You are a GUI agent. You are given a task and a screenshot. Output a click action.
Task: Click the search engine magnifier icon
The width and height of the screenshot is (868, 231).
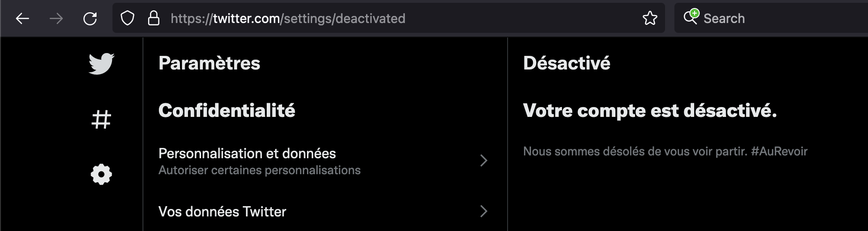(x=691, y=17)
